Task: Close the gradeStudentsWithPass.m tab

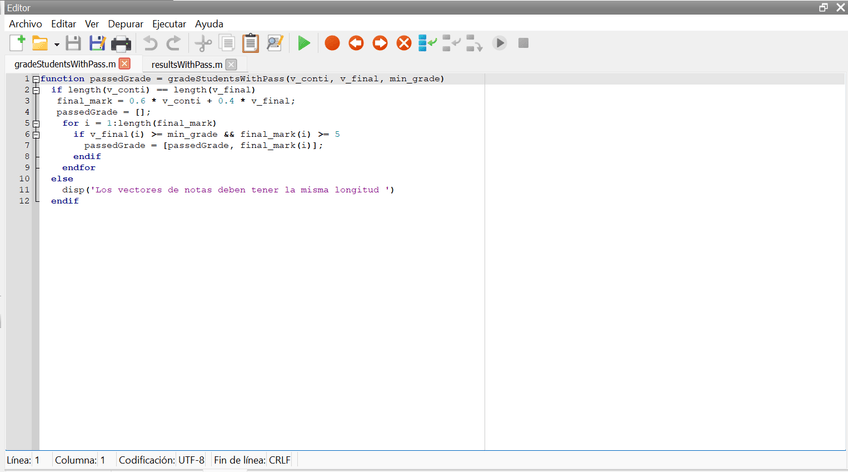Action: coord(124,64)
